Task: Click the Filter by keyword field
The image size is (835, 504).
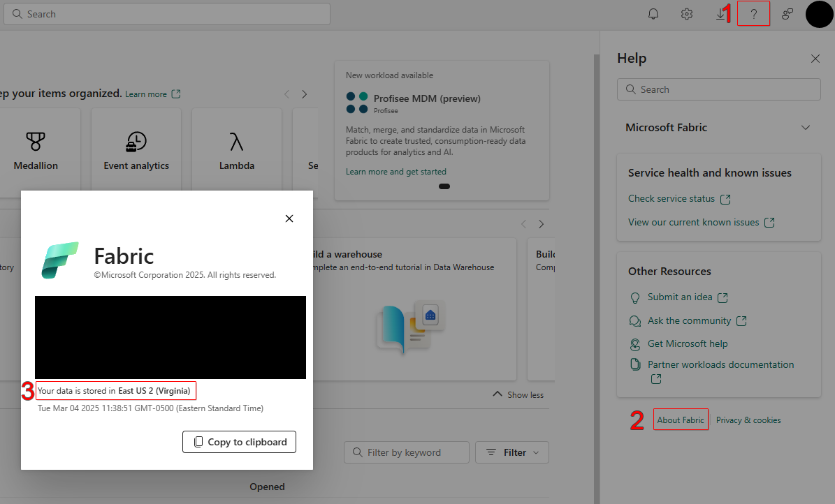Action: [406, 452]
